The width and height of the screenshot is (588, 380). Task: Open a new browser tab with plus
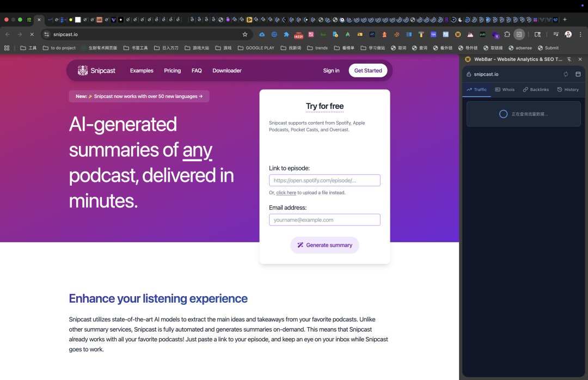565,20
